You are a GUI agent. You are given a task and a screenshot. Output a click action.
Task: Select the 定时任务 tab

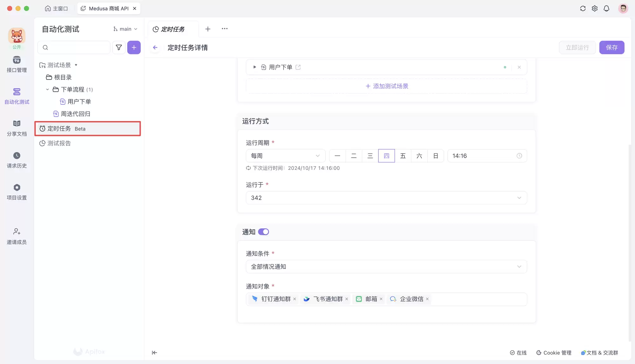(173, 29)
